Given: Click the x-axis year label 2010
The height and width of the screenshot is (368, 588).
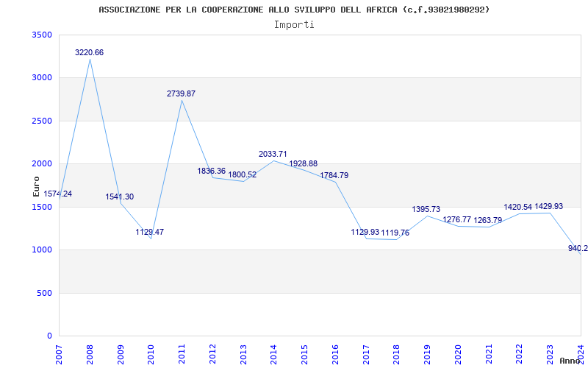Looking at the screenshot, I should click(151, 355).
